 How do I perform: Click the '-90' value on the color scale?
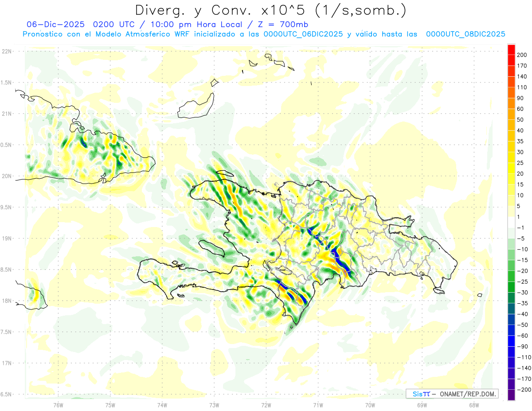pyautogui.click(x=522, y=347)
